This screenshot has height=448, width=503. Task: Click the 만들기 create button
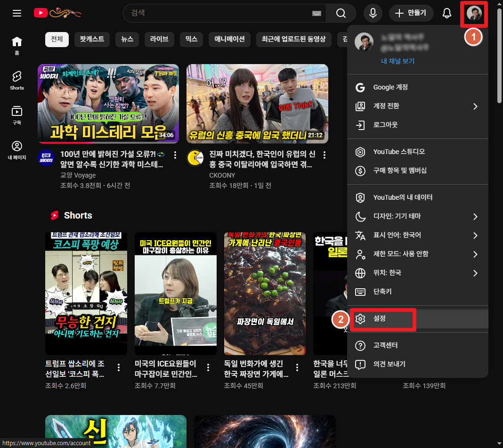click(411, 13)
